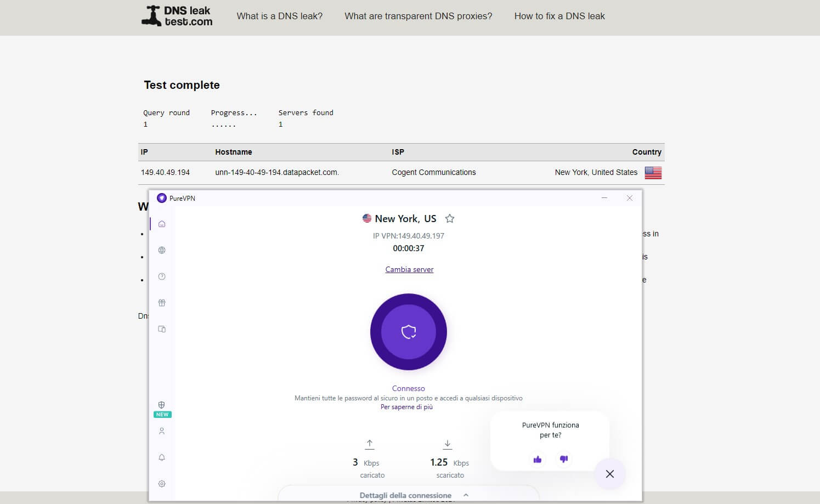The height and width of the screenshot is (504, 820).
Task: Click the download arrow icon above scaricato
Action: click(448, 444)
